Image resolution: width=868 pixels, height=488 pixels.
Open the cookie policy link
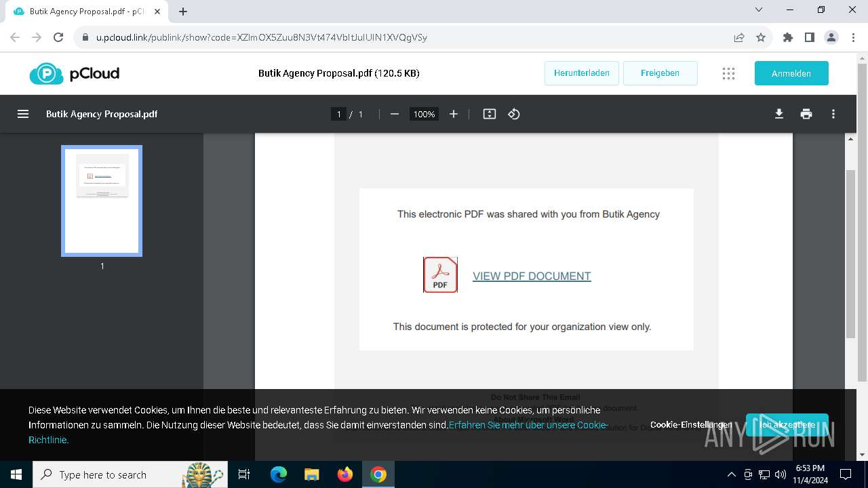coord(528,425)
